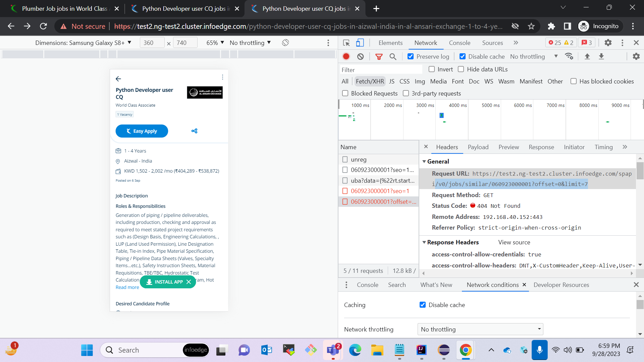Image resolution: width=644 pixels, height=362 pixels.
Task: Click the clear network log icon
Action: [360, 57]
